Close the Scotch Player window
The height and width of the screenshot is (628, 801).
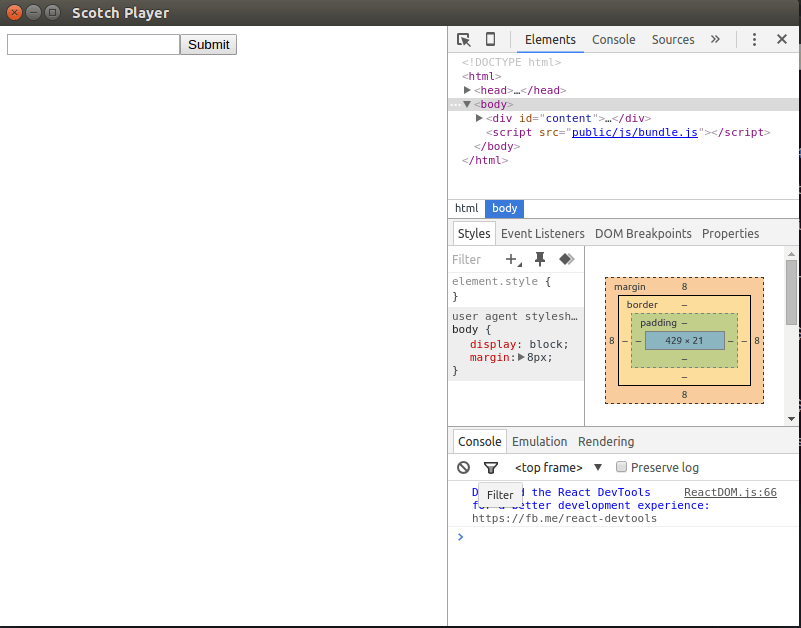point(14,12)
